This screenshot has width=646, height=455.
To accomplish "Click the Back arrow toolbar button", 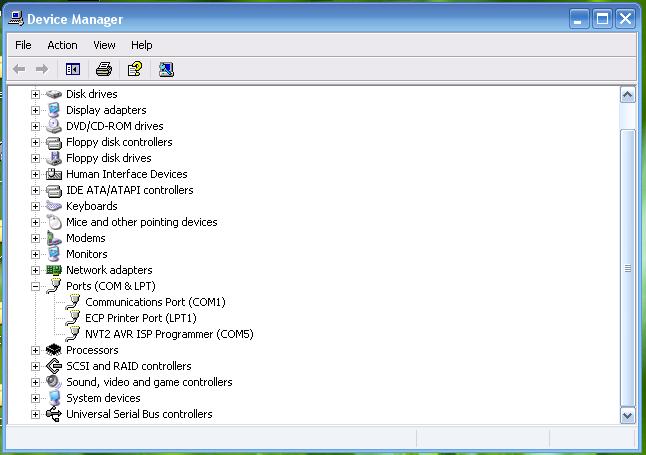I will [x=19, y=69].
